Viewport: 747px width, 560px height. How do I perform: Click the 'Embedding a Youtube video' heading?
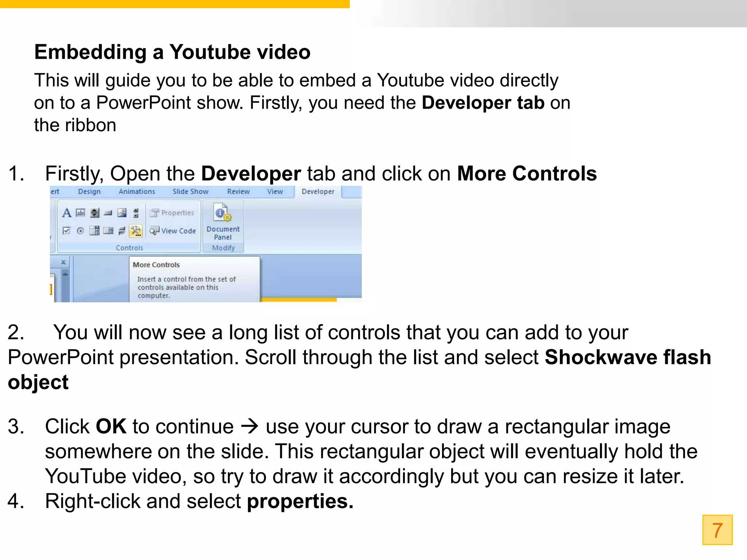pyautogui.click(x=172, y=52)
